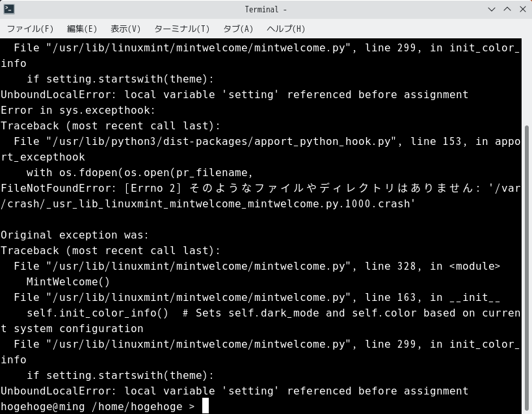The image size is (532, 414).
Task: Click the last 'UnboundLocalError' line above prompt
Action: pyautogui.click(x=234, y=391)
